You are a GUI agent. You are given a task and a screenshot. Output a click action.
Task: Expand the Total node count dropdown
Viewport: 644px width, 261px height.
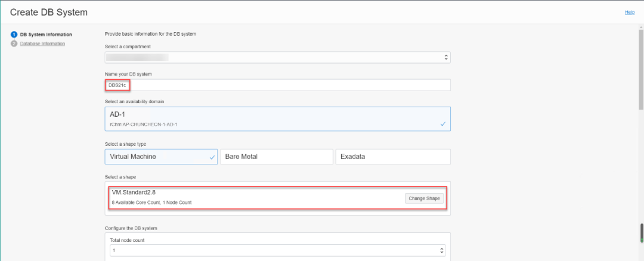click(277, 250)
